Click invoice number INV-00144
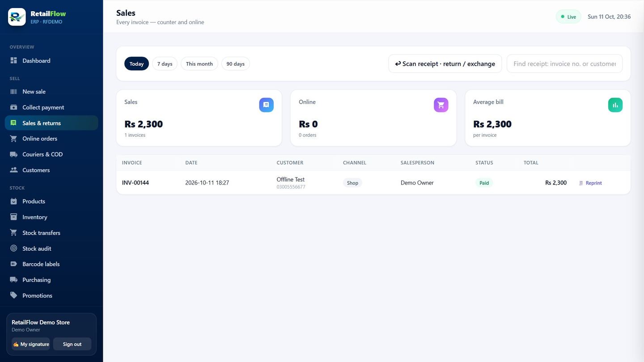Viewport: 644px width, 362px height. [136, 182]
